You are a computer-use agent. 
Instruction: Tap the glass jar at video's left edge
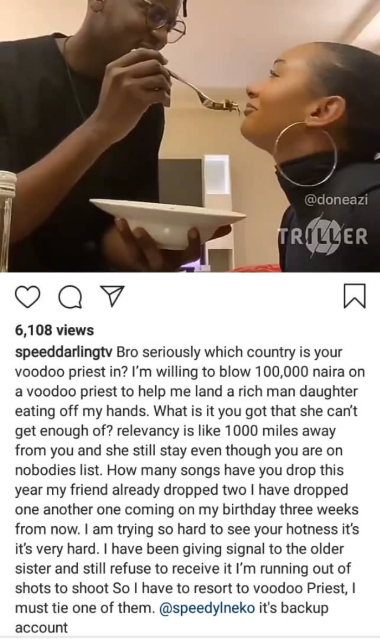pos(8,221)
